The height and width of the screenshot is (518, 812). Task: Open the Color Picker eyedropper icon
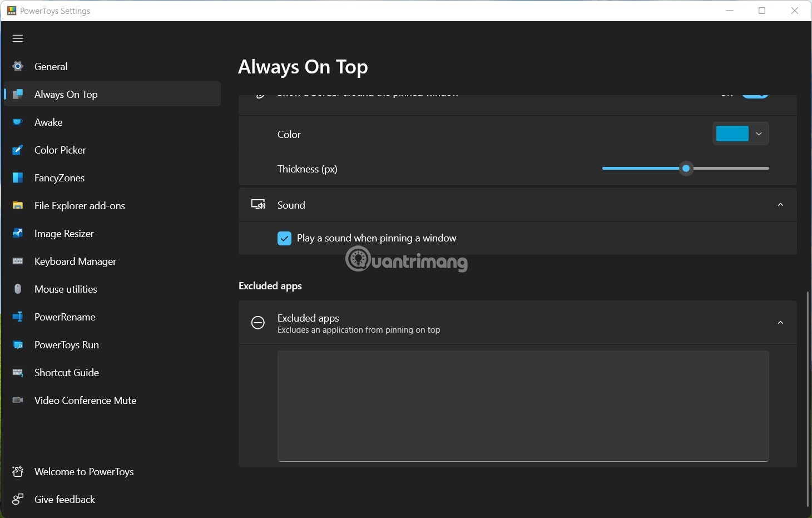(17, 150)
